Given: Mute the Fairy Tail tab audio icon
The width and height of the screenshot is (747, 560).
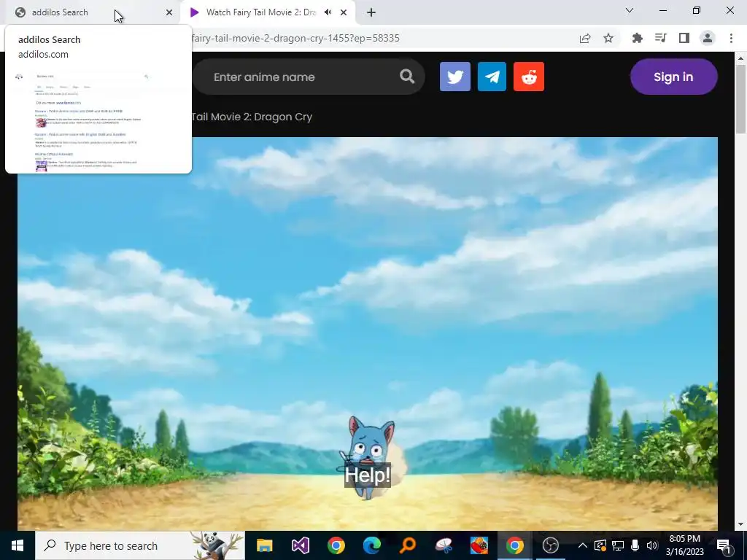Looking at the screenshot, I should 328,12.
